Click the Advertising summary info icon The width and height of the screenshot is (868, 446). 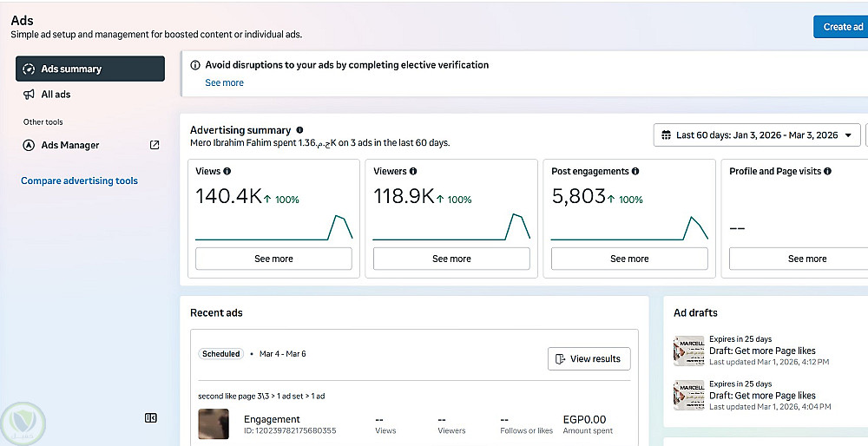(299, 130)
